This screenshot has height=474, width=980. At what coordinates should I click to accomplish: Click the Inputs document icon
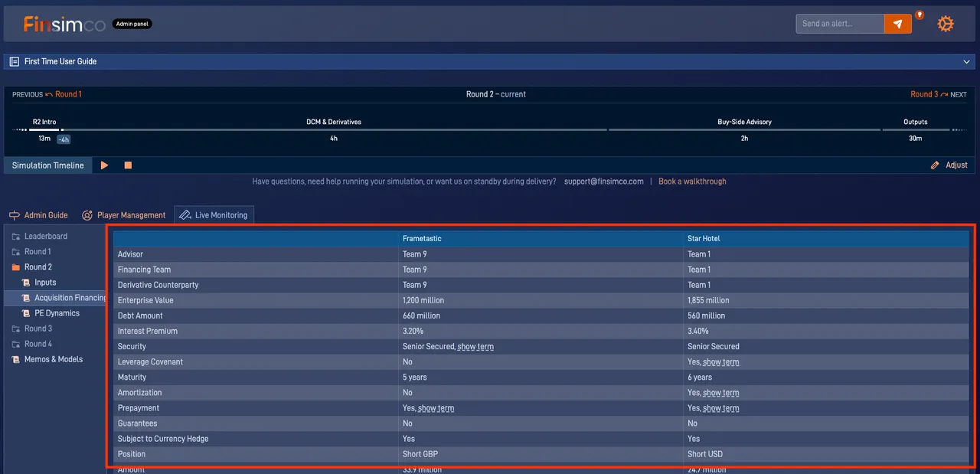(x=26, y=283)
